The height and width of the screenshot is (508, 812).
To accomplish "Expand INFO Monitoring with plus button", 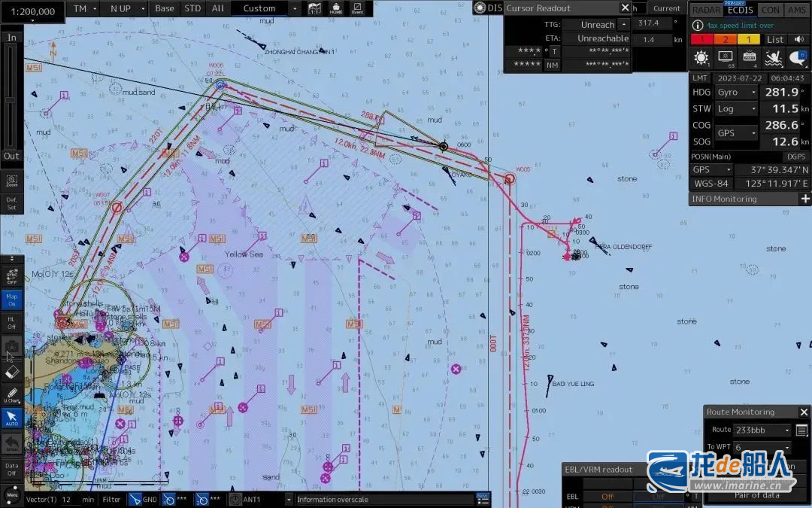I will pos(804,199).
